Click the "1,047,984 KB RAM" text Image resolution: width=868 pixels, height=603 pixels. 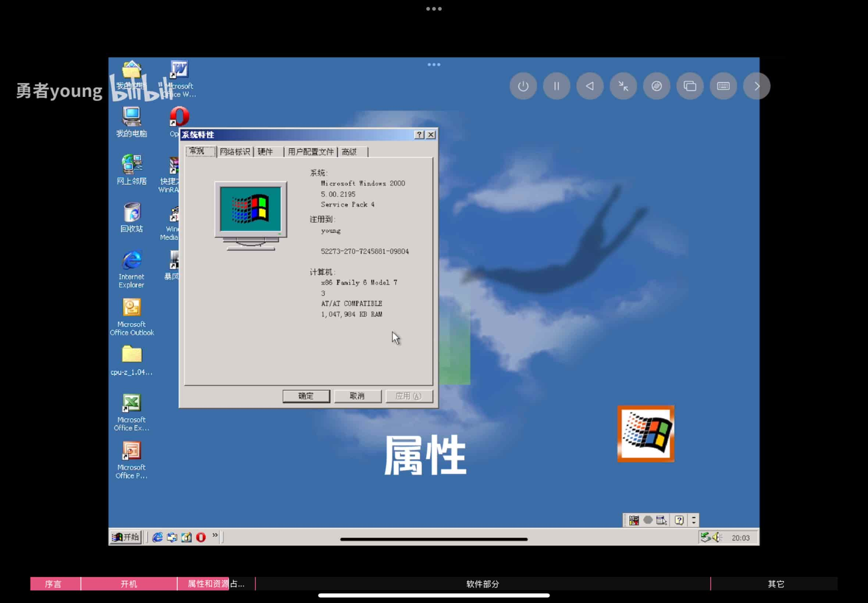point(352,314)
